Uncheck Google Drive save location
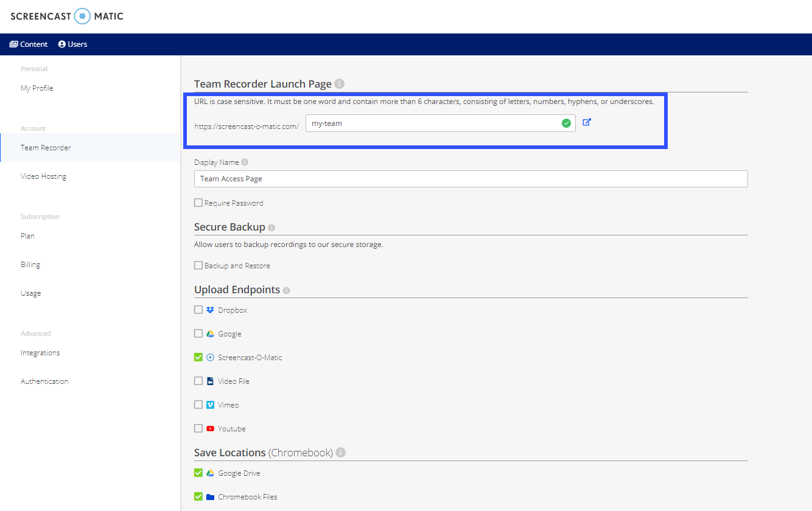The image size is (812, 511). click(x=198, y=473)
